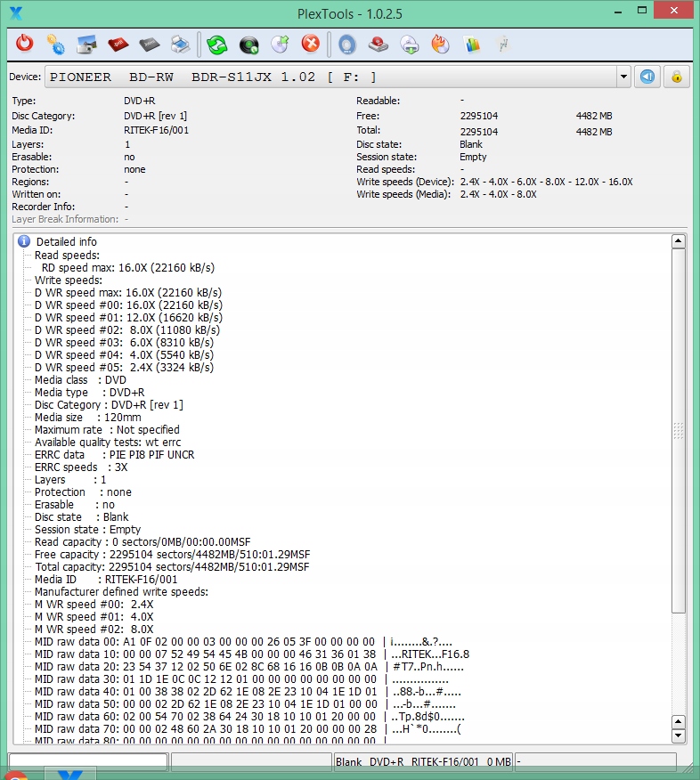700x780 pixels.
Task: Click the red X stop icon
Action: point(310,44)
